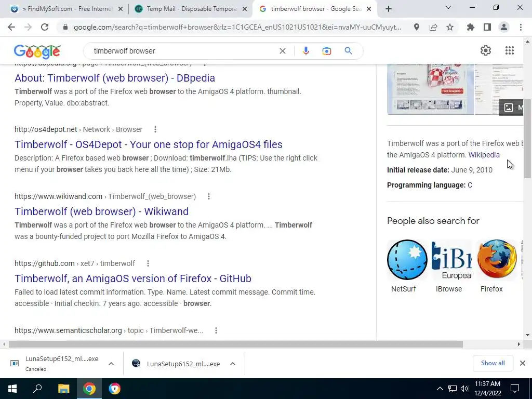The image size is (532, 399).
Task: Open Timberwolf screenshot image in knowledge panel
Action: pos(430,89)
